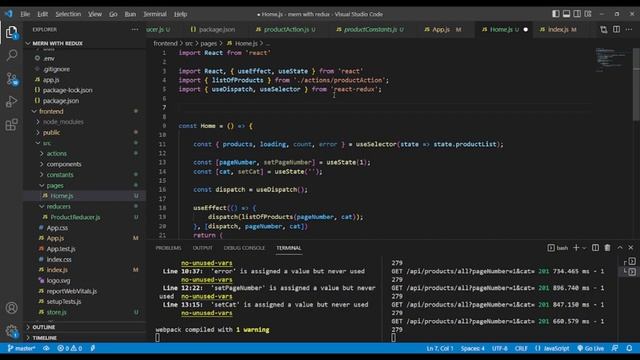Image resolution: width=640 pixels, height=360 pixels.
Task: Open the launch profile dropdown next to plus
Action: [584, 248]
